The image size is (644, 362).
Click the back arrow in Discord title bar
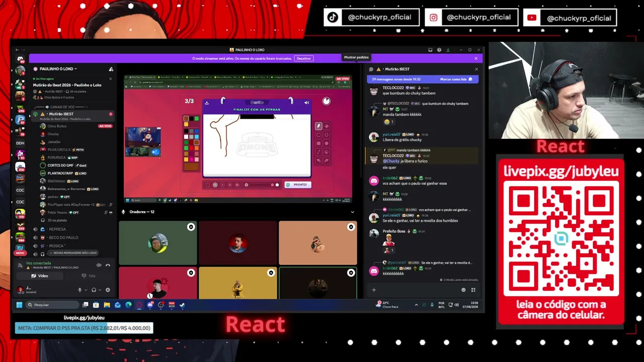tap(17, 50)
